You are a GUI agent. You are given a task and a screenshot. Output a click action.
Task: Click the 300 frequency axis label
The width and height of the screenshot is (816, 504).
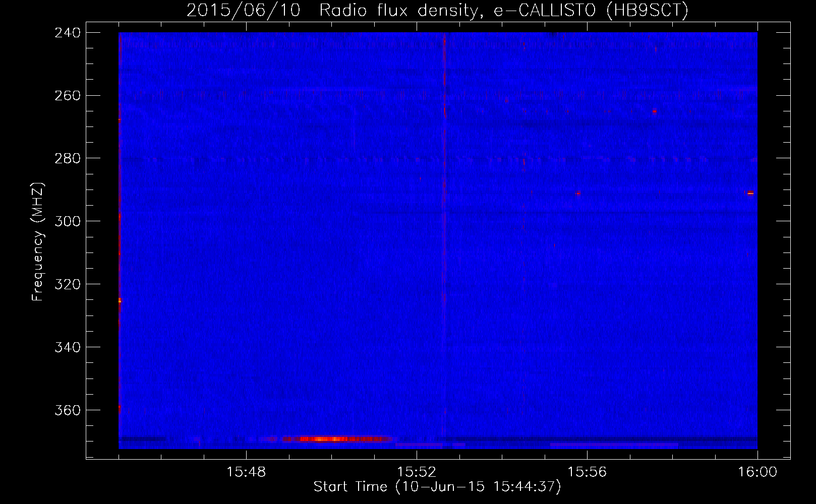68,222
